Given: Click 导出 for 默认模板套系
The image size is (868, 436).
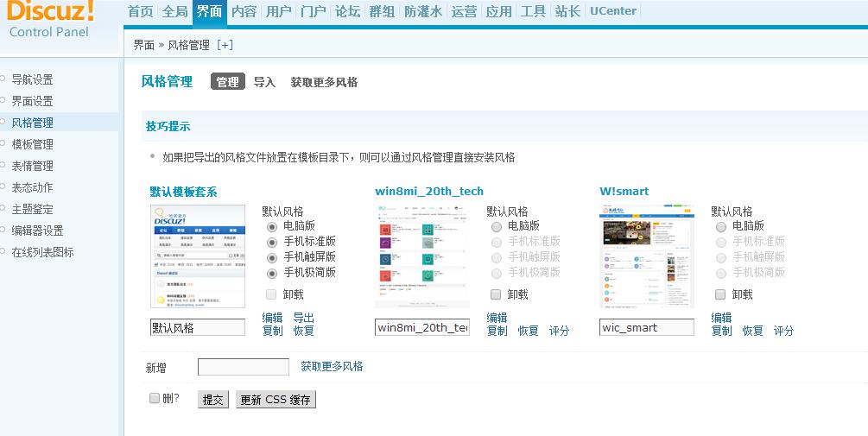Looking at the screenshot, I should pos(303,318).
